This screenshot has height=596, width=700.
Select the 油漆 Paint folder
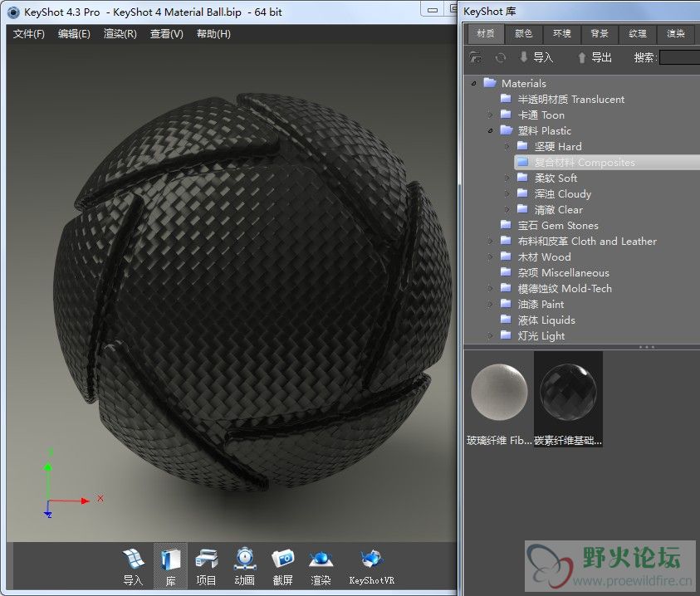(x=532, y=304)
